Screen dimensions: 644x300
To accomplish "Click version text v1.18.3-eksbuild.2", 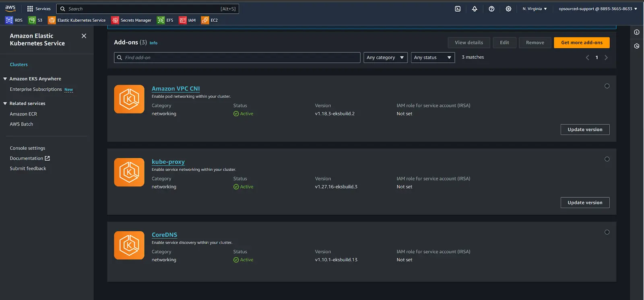I will [335, 114].
